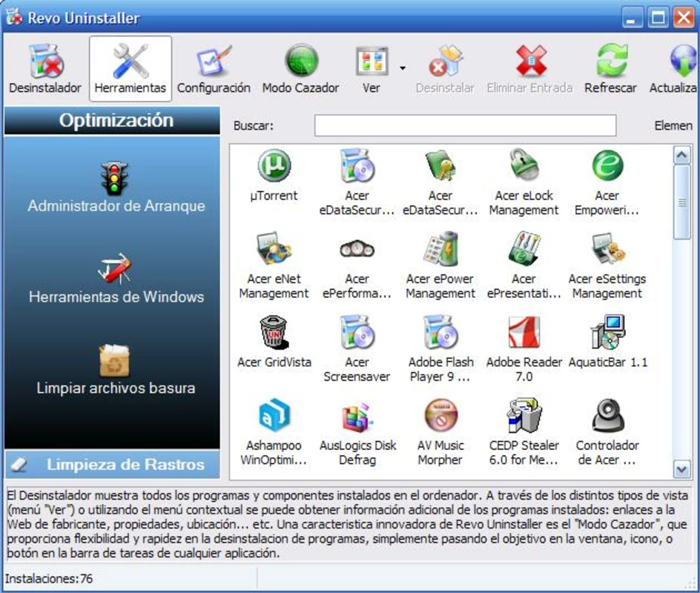Click in the Buscar search field
700x593 pixels.
(465, 125)
